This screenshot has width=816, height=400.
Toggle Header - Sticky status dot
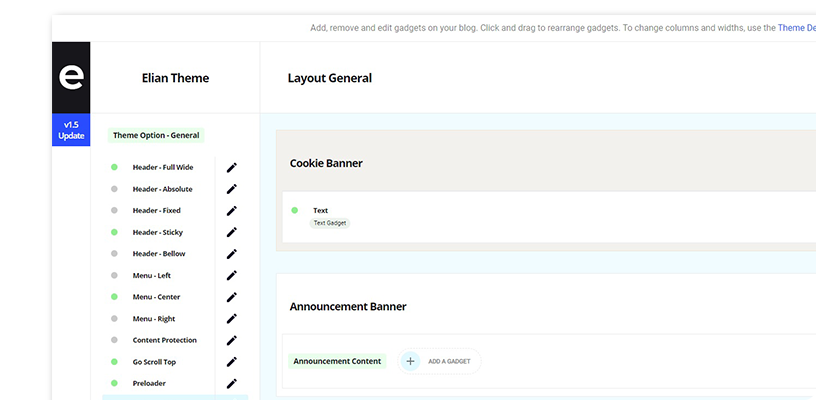pyautogui.click(x=114, y=232)
